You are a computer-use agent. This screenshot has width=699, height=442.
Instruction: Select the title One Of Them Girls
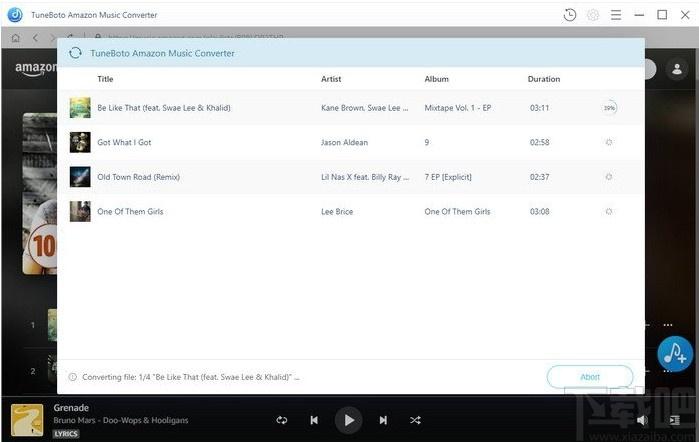[130, 211]
